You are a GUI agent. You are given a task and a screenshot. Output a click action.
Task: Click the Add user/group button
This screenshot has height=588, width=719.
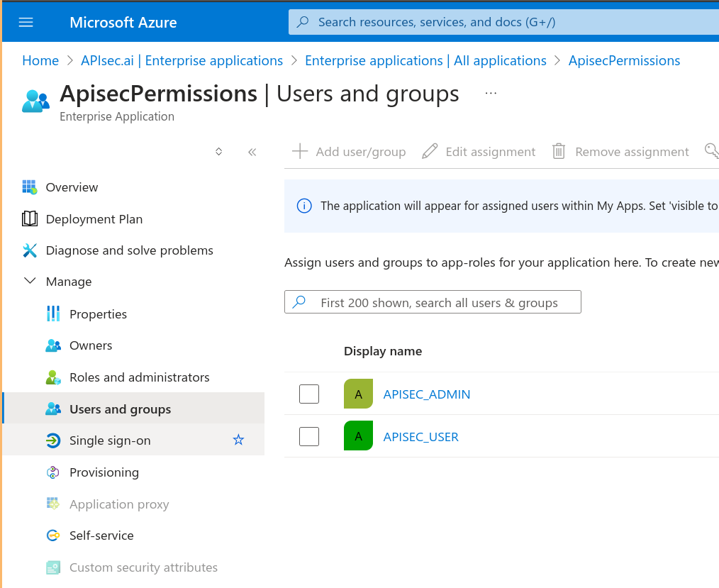(x=349, y=152)
